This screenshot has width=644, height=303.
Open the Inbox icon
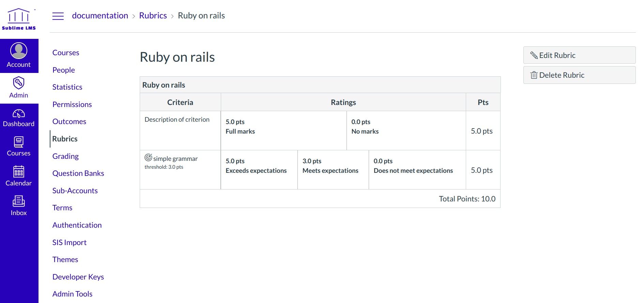(19, 201)
